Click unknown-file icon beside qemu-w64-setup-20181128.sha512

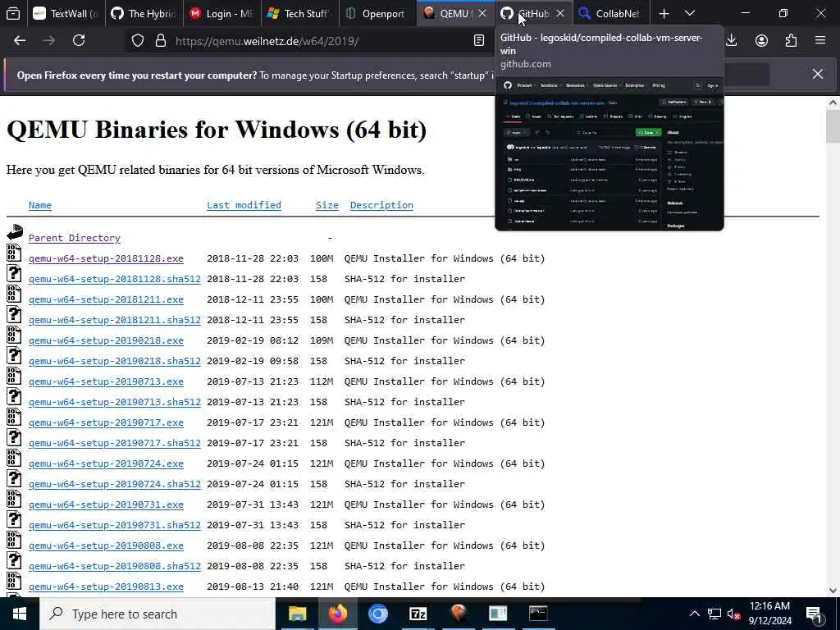(x=14, y=273)
